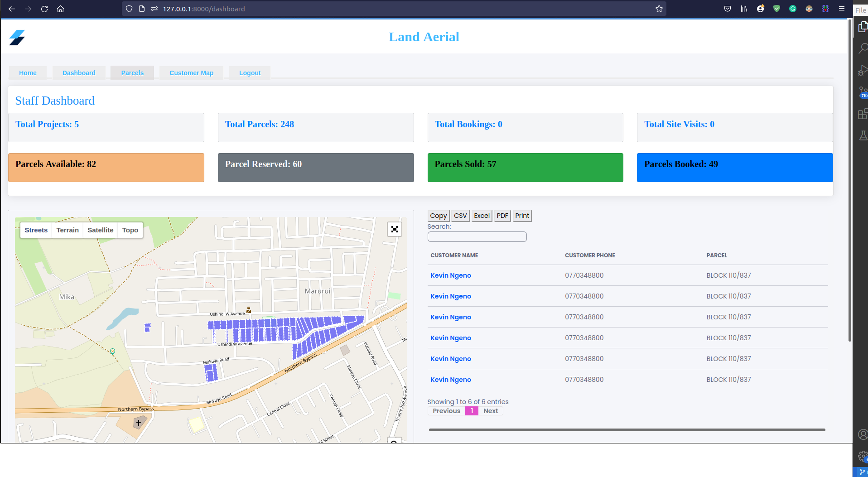The image size is (868, 477).
Task: Export the table as CSV
Action: pyautogui.click(x=460, y=216)
